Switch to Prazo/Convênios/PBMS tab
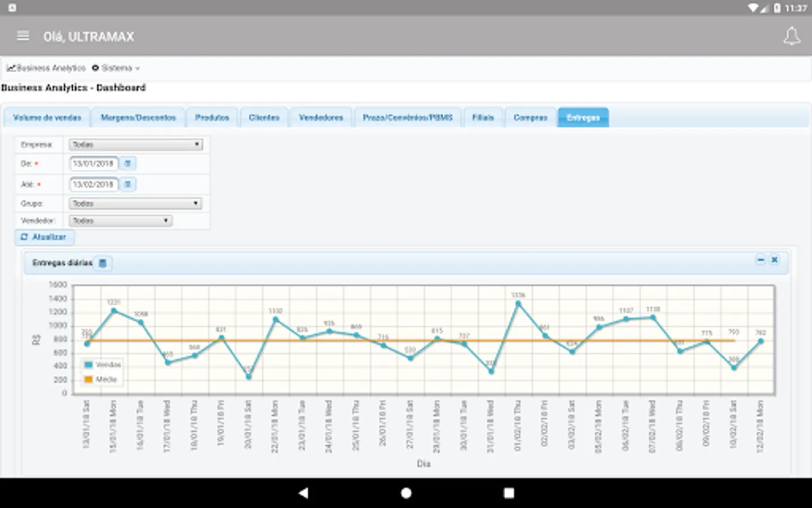Screen dimensions: 812x508 pos(408,117)
